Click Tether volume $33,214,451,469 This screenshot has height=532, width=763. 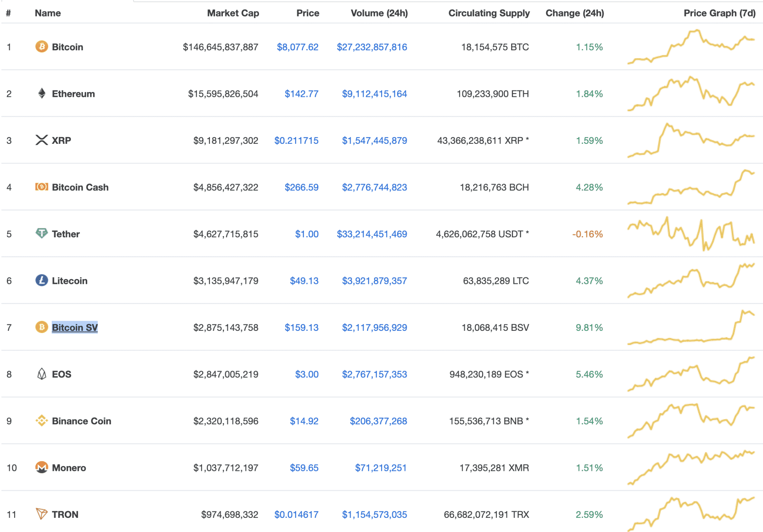coord(372,234)
